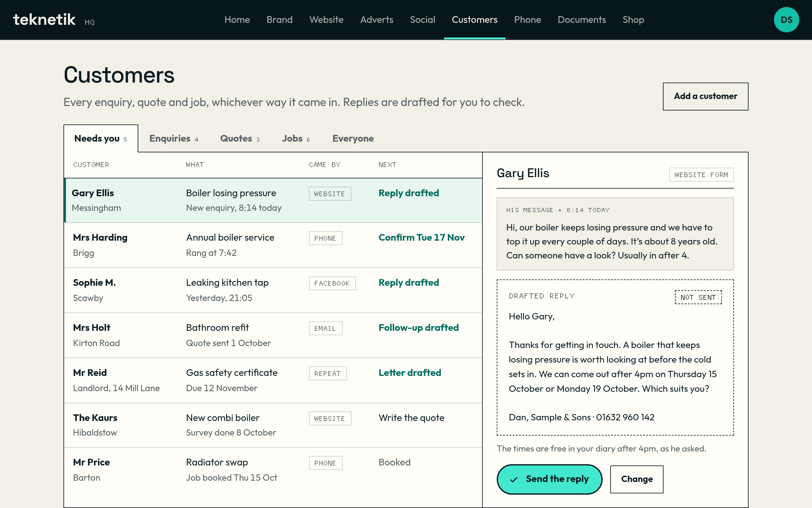This screenshot has width=812, height=508.
Task: Click Gary's message box
Action: pos(615,234)
